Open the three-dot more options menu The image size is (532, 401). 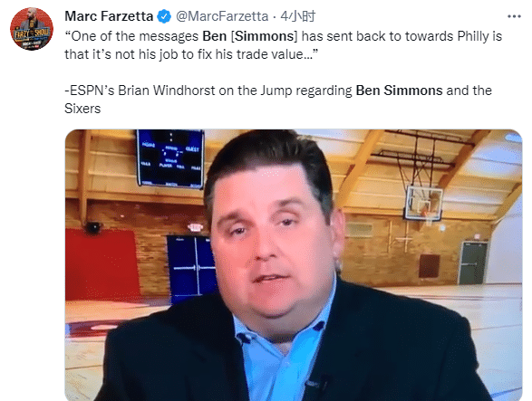[514, 16]
